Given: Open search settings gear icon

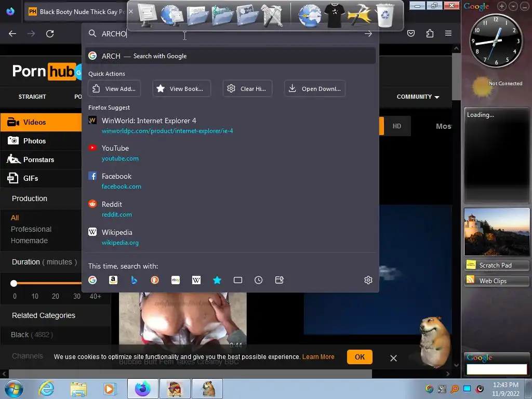Looking at the screenshot, I should [368, 280].
